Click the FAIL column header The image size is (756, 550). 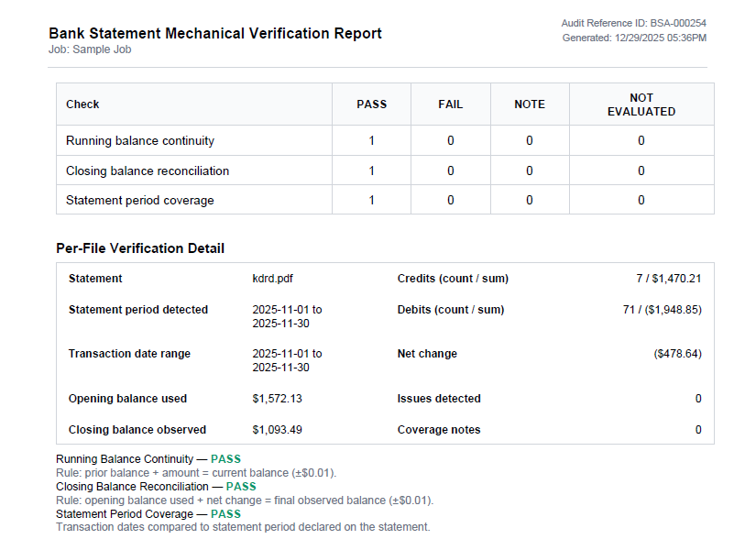click(x=450, y=104)
